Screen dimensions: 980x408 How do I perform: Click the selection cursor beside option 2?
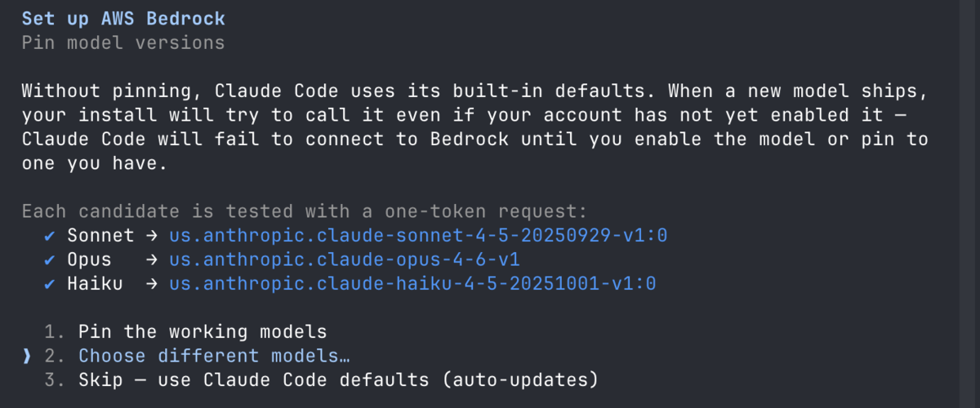(27, 356)
